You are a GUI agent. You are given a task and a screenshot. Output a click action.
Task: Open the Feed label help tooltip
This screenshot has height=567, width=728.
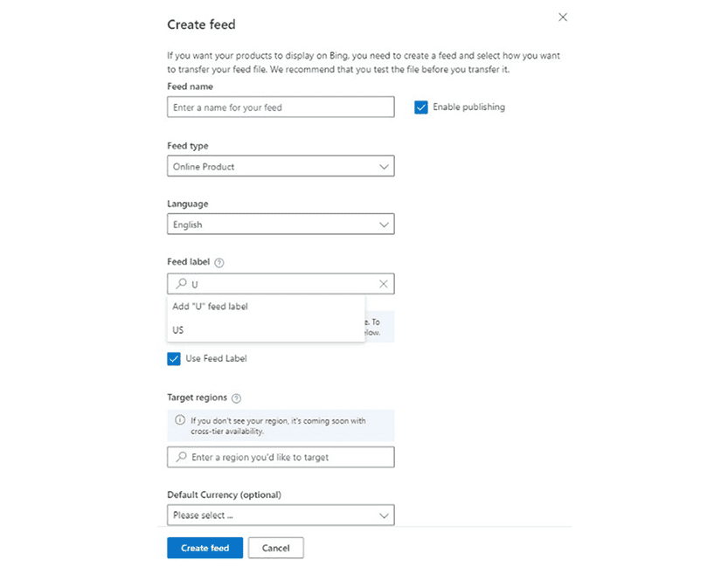[218, 261]
